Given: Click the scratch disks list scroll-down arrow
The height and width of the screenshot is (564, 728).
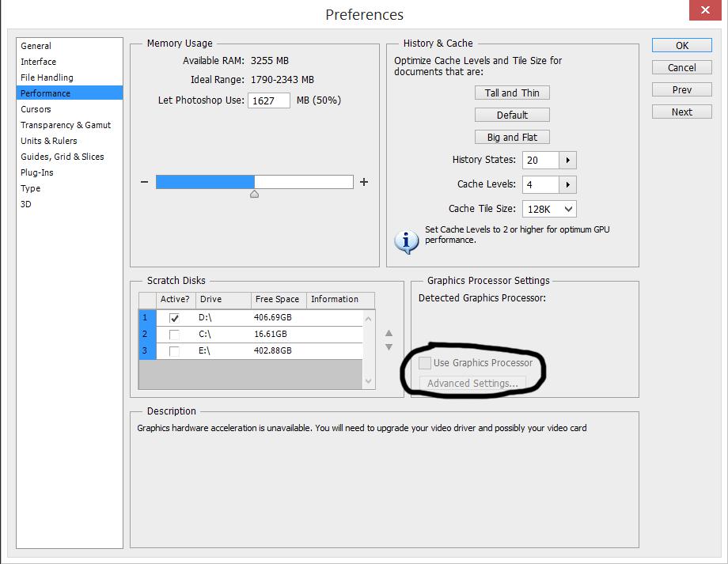Looking at the screenshot, I should point(368,381).
